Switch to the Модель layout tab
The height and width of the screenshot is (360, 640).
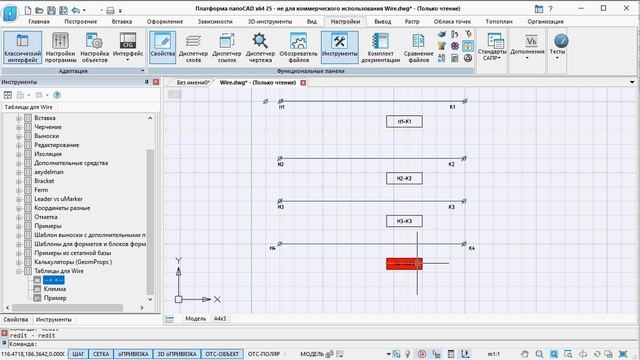click(196, 318)
